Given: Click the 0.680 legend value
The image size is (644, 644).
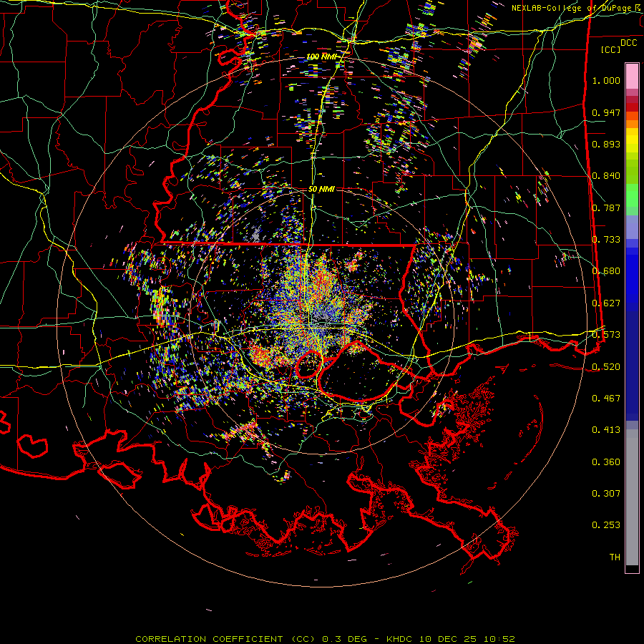Looking at the screenshot, I should pyautogui.click(x=606, y=271).
